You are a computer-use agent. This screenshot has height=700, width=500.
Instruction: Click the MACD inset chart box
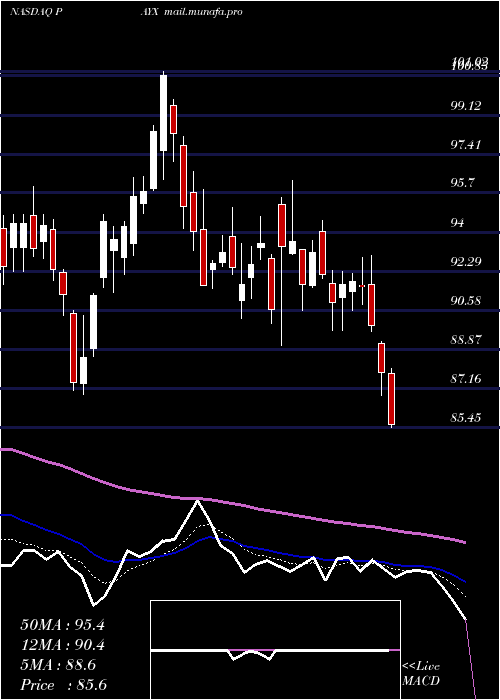(275, 650)
